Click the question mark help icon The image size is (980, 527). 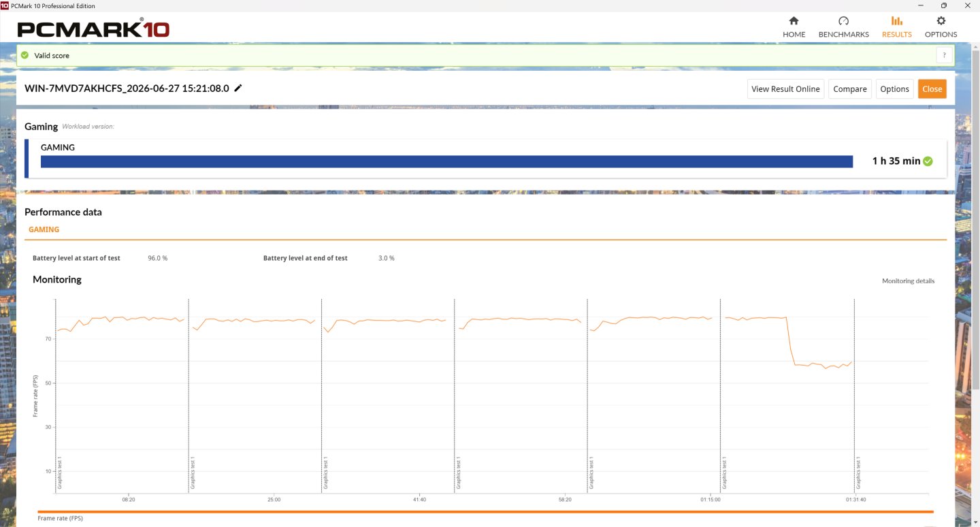click(x=944, y=55)
